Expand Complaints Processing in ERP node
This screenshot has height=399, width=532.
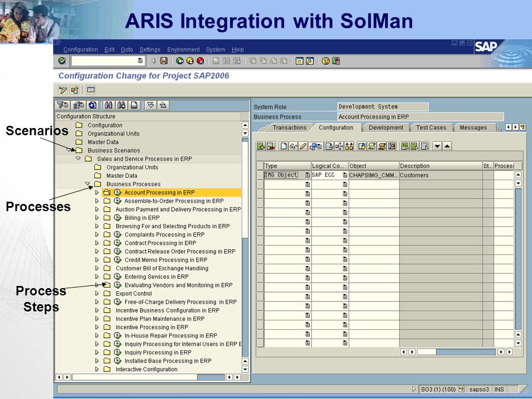pyautogui.click(x=96, y=234)
